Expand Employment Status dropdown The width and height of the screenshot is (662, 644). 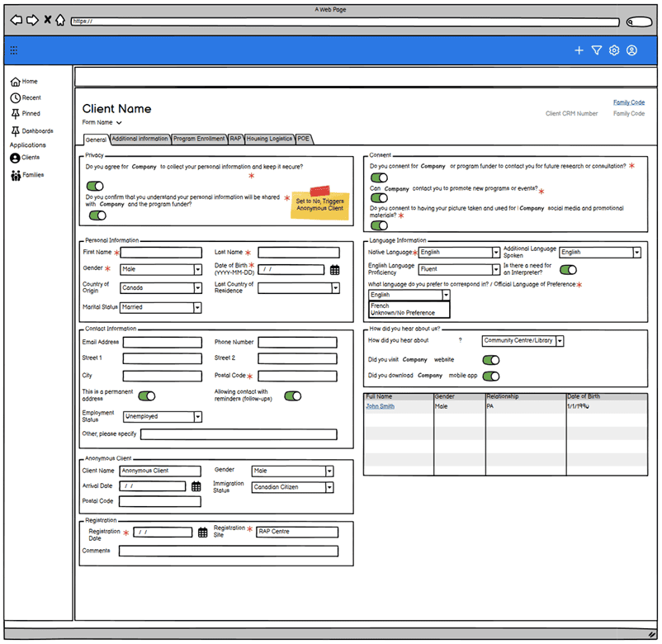[x=197, y=417]
